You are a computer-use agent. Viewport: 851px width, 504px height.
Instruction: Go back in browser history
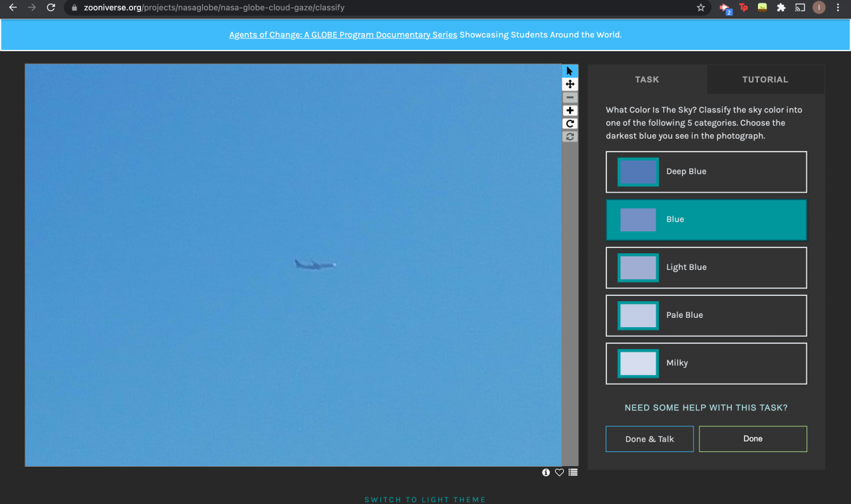coord(12,7)
